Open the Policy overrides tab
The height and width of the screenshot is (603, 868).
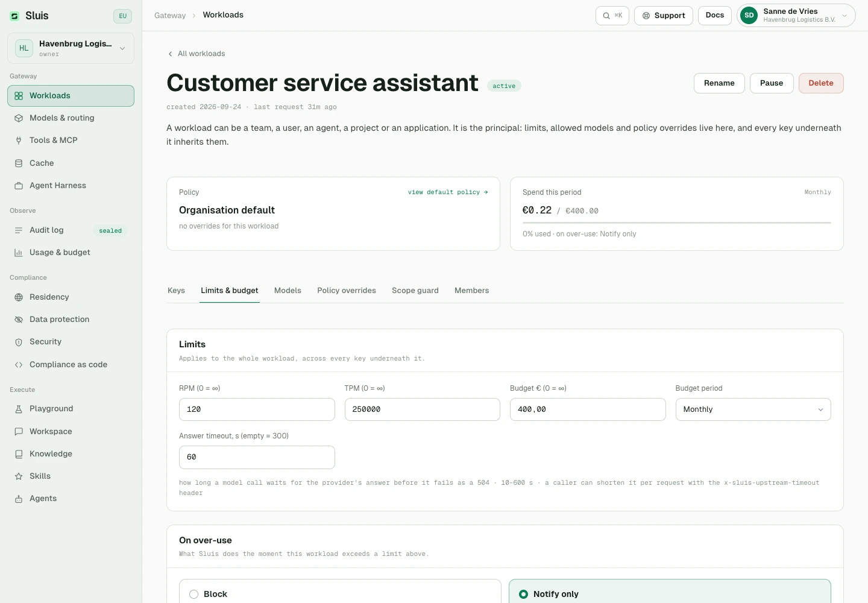click(347, 291)
